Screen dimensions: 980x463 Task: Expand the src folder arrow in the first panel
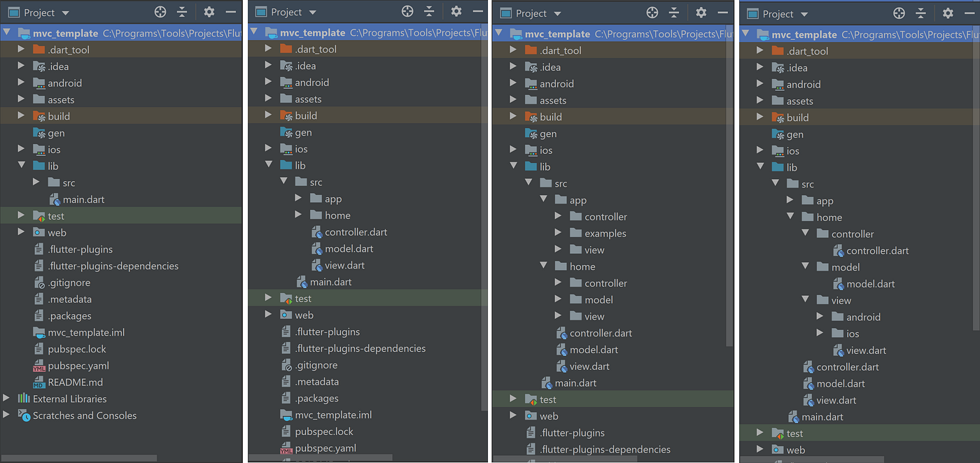[x=36, y=183]
